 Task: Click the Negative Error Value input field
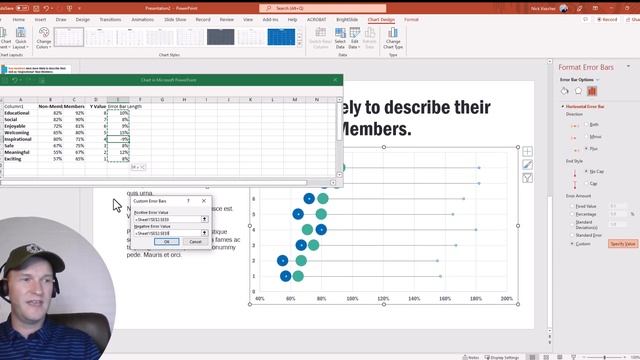[167, 233]
